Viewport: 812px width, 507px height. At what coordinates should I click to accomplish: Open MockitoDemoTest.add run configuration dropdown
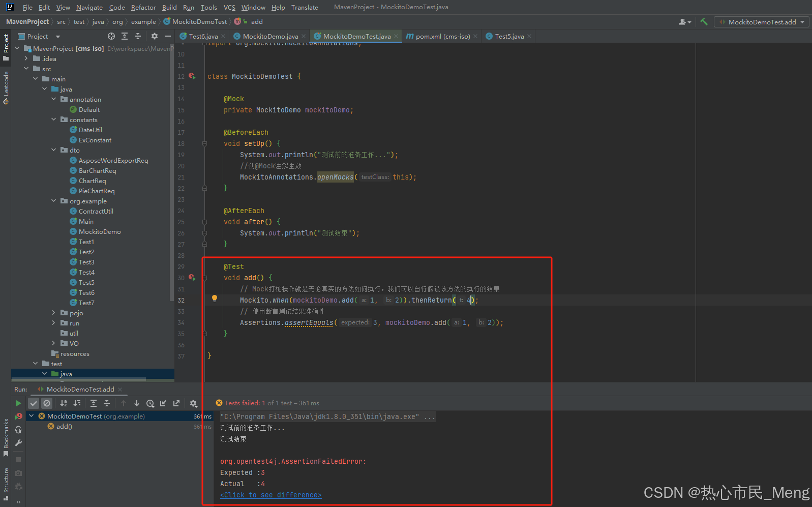pyautogui.click(x=762, y=22)
